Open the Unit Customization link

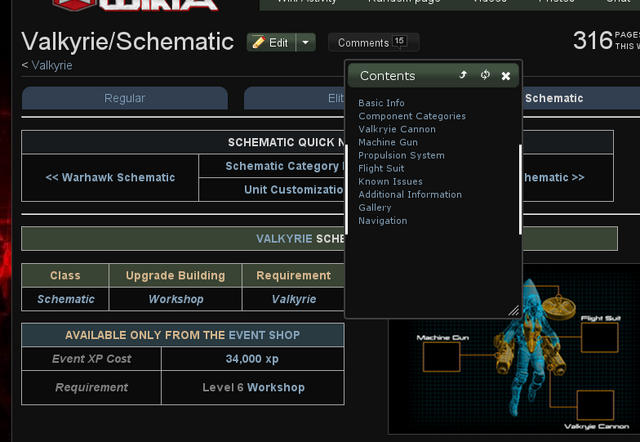click(x=293, y=190)
